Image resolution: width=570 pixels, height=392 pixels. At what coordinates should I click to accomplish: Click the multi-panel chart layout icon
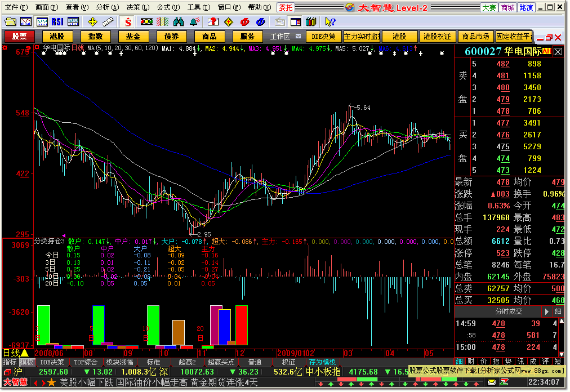point(73,22)
